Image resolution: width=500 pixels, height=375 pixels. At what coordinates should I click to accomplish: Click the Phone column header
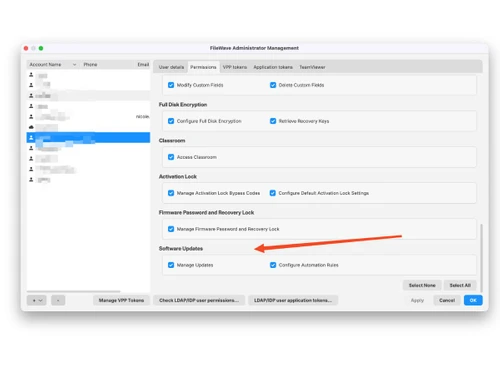[x=90, y=64]
